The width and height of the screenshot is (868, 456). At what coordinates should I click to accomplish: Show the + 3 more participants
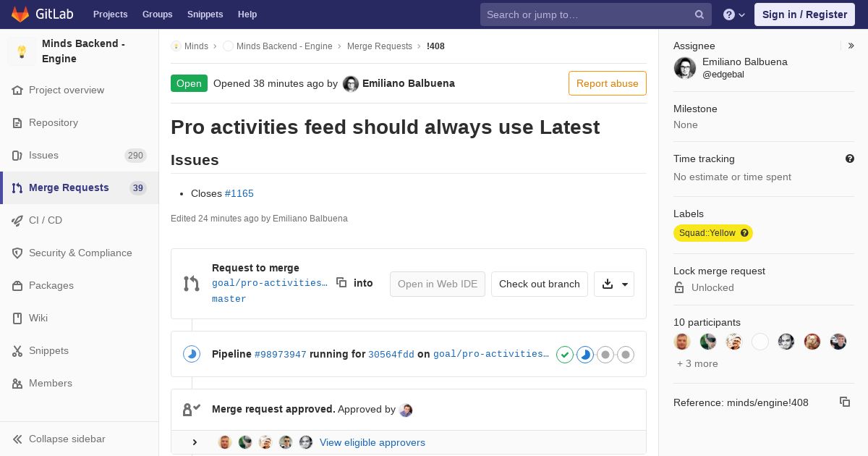tap(697, 363)
